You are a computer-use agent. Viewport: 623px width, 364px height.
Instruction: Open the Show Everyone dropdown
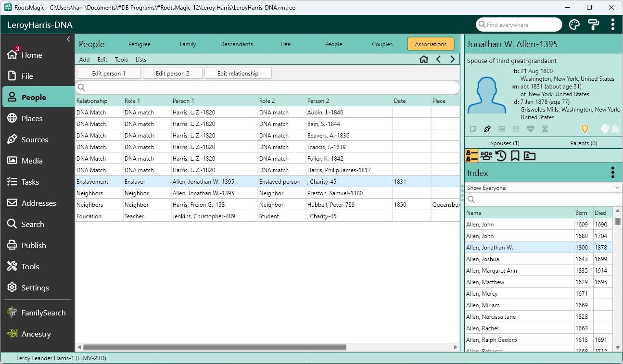click(x=544, y=188)
